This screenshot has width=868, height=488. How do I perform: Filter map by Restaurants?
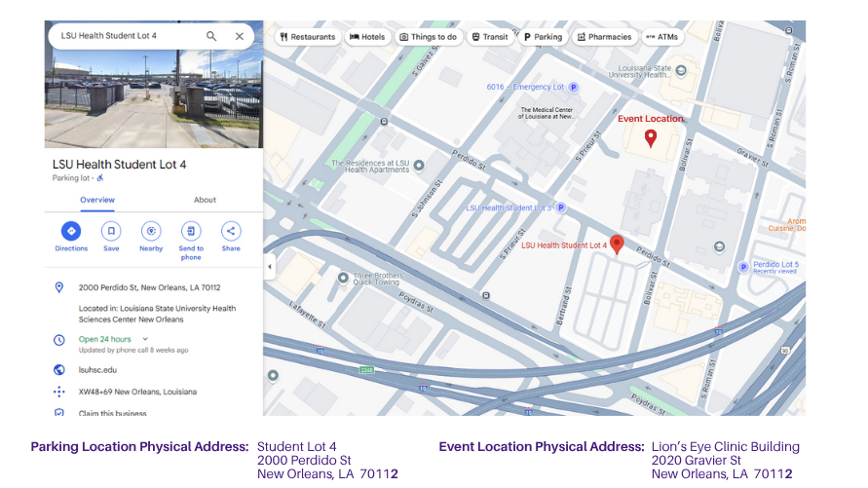click(x=308, y=37)
